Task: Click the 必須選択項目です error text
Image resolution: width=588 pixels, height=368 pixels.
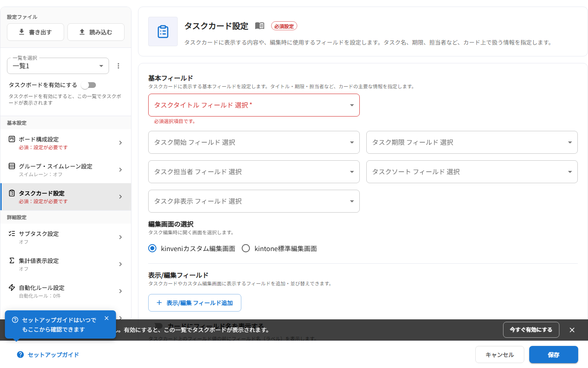Action: point(174,121)
